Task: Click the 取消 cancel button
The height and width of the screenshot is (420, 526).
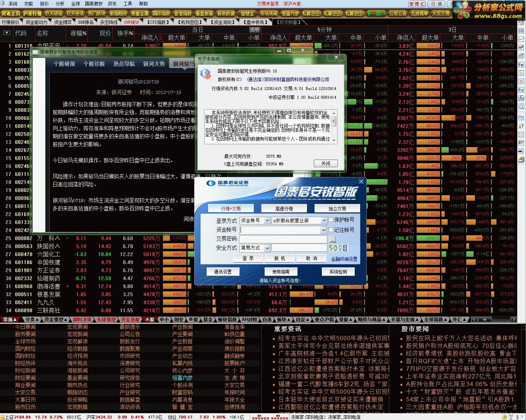Action: 311,258
